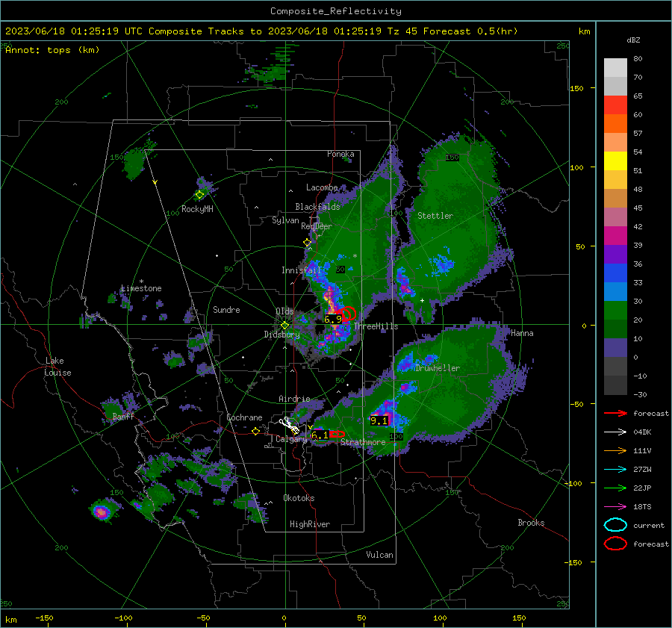
Task: Click the Blackfalds city label
Action: (x=317, y=207)
